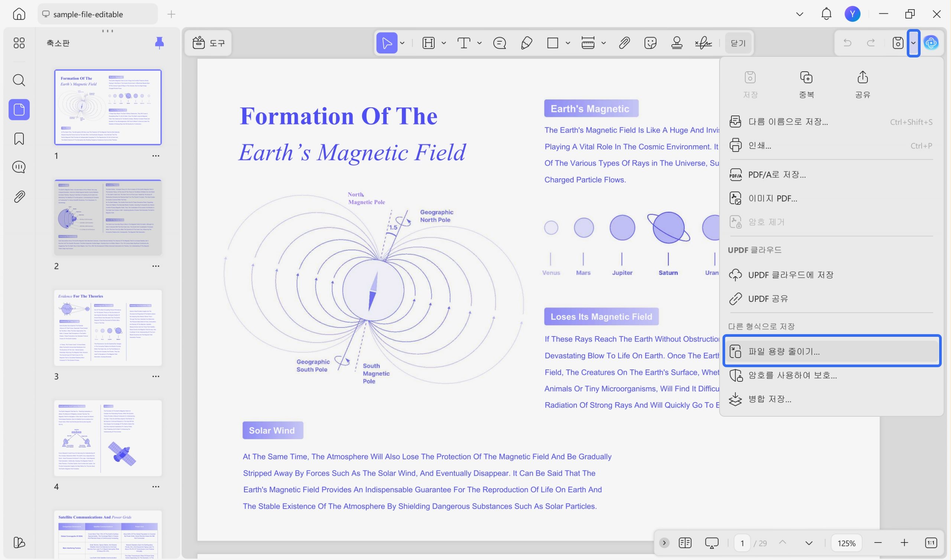Open more options for page 4 thumbnail
The width and height of the screenshot is (951, 560).
click(x=156, y=487)
